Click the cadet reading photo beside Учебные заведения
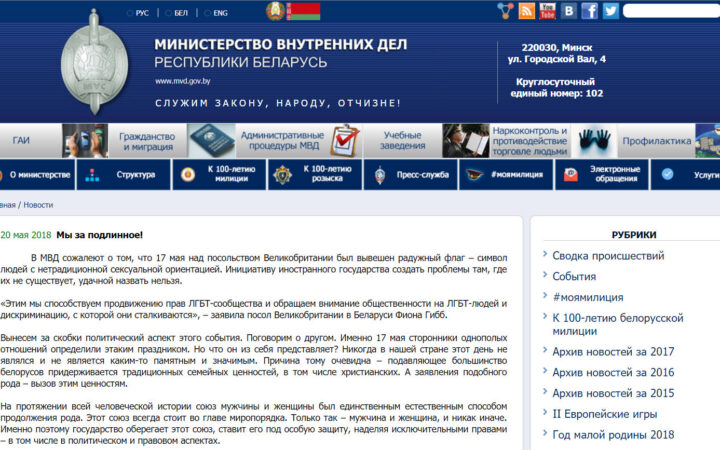Image resolution: width=720 pixels, height=450 pixels. [x=466, y=141]
